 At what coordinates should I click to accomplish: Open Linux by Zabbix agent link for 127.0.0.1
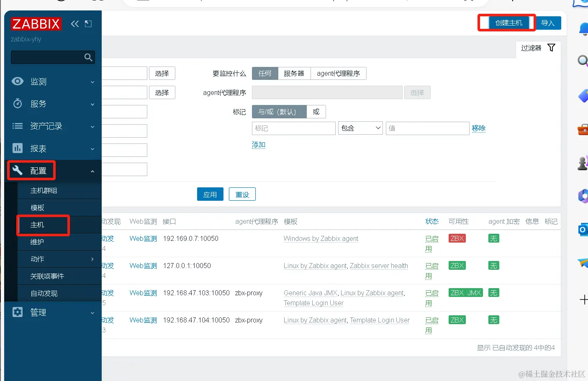coord(315,266)
